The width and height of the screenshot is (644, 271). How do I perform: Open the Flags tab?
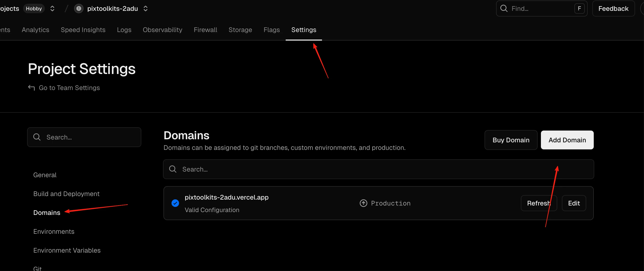click(x=272, y=30)
